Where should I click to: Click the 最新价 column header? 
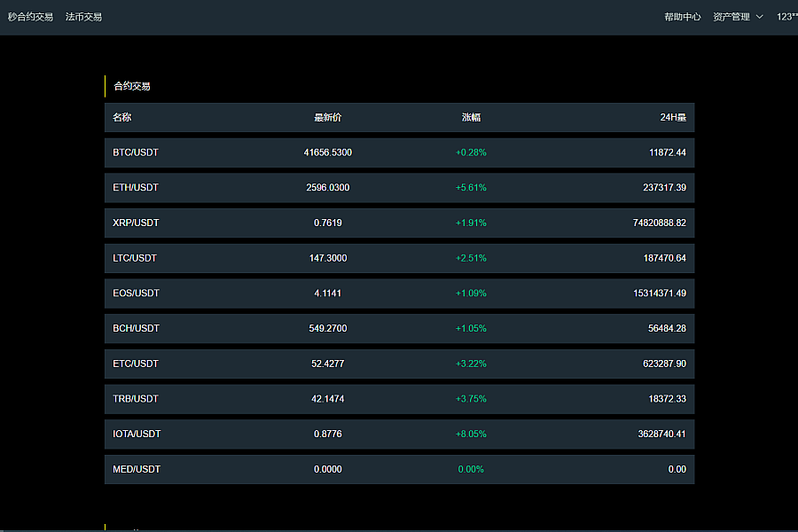(x=328, y=118)
